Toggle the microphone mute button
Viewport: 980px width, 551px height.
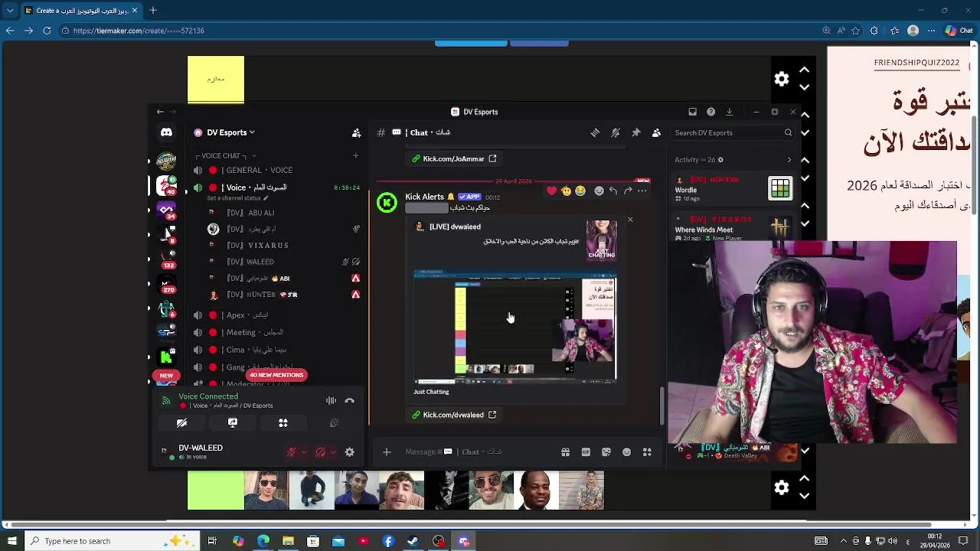click(291, 452)
